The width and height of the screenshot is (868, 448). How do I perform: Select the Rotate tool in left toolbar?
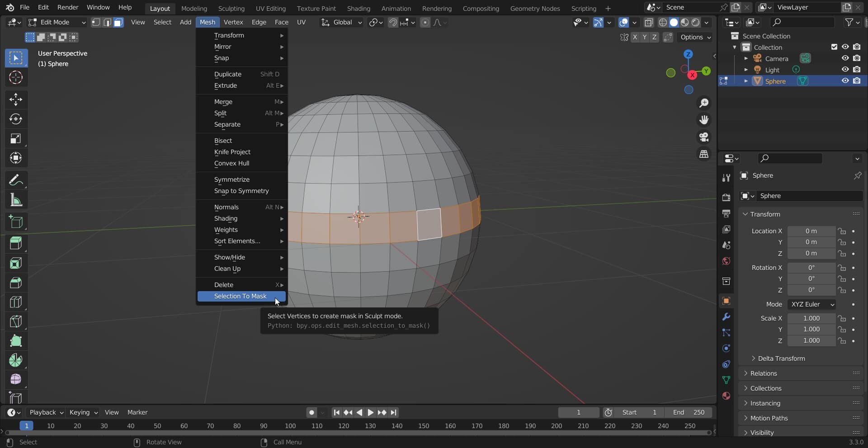[16, 119]
